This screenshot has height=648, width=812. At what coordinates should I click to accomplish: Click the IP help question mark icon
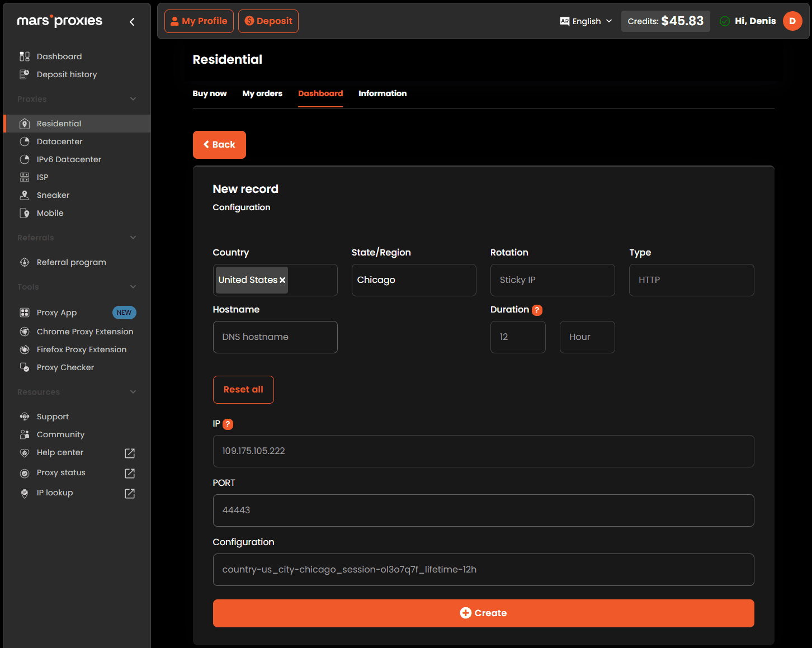click(228, 424)
